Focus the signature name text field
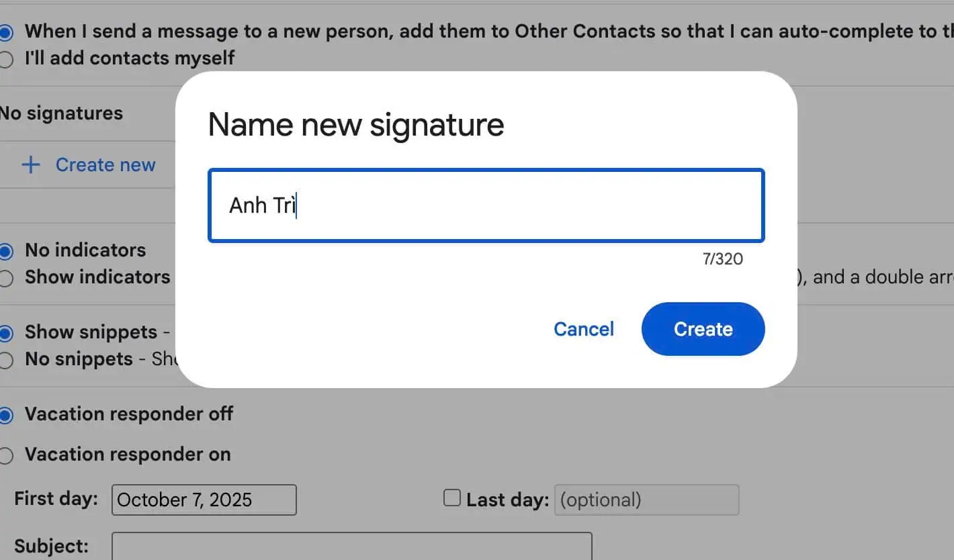 click(486, 205)
